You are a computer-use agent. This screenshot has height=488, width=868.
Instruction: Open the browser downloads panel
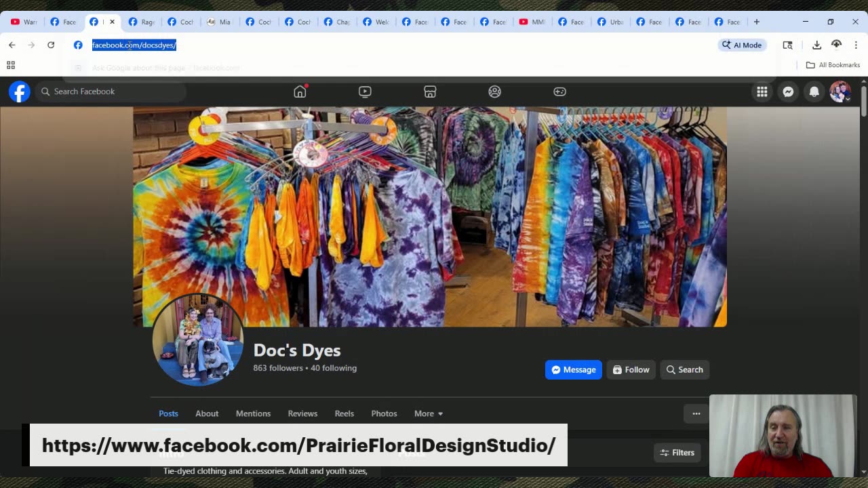[816, 45]
